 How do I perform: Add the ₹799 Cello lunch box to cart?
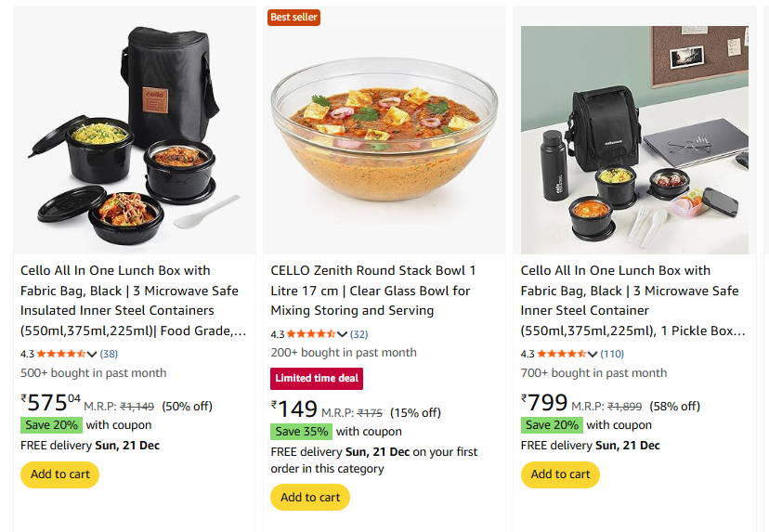560,474
